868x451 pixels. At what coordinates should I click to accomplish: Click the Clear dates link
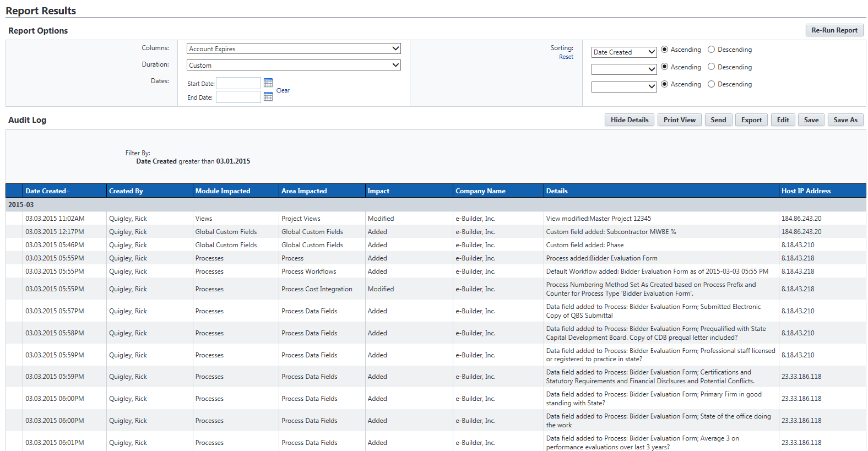(283, 90)
